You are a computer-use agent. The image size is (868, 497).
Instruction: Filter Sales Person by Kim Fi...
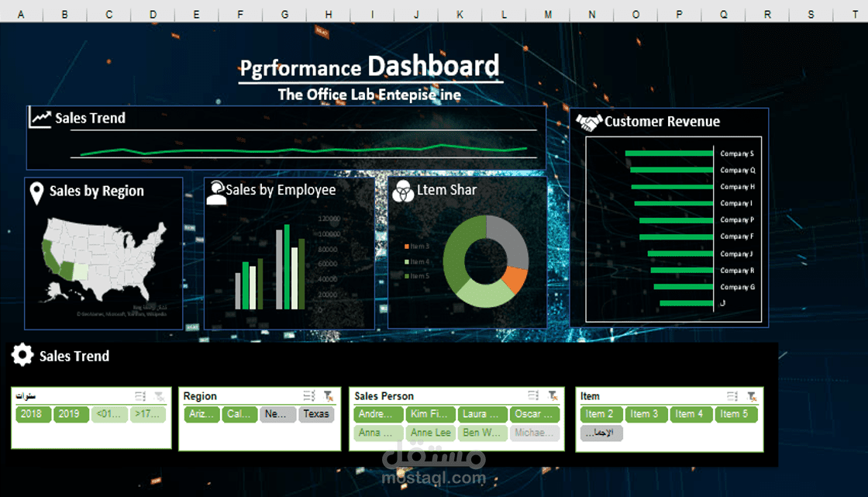coord(430,415)
